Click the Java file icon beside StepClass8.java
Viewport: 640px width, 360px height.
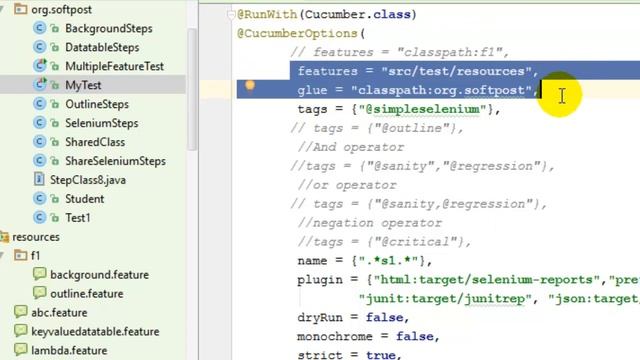39,179
